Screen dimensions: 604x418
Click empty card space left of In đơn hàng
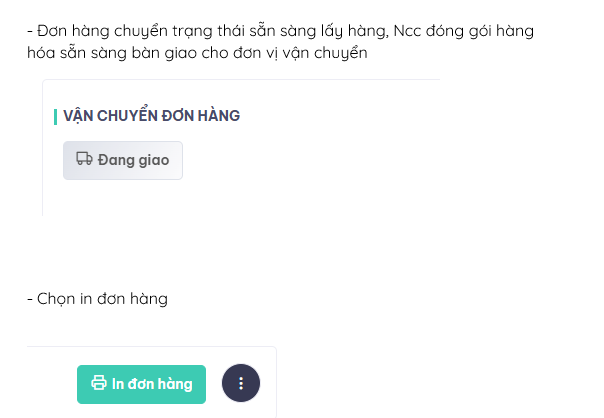coord(50,383)
